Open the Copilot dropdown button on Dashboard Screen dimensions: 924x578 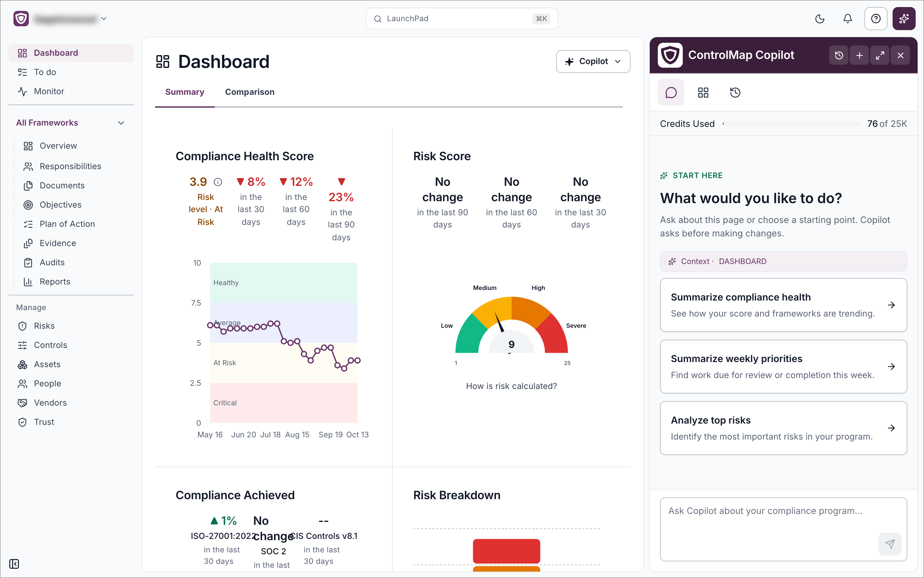(x=593, y=62)
